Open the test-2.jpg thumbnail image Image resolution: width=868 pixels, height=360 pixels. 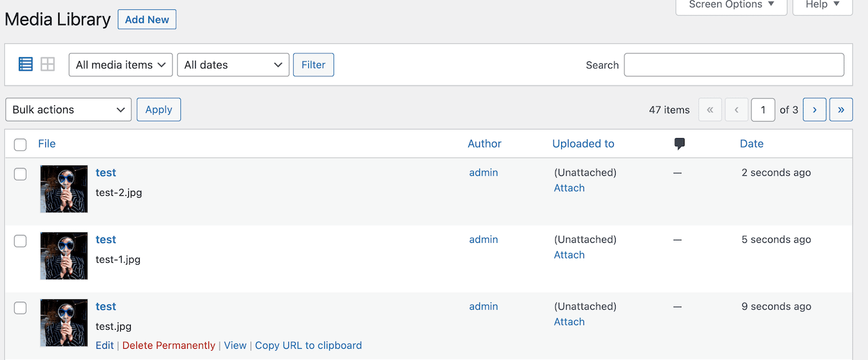pyautogui.click(x=64, y=189)
